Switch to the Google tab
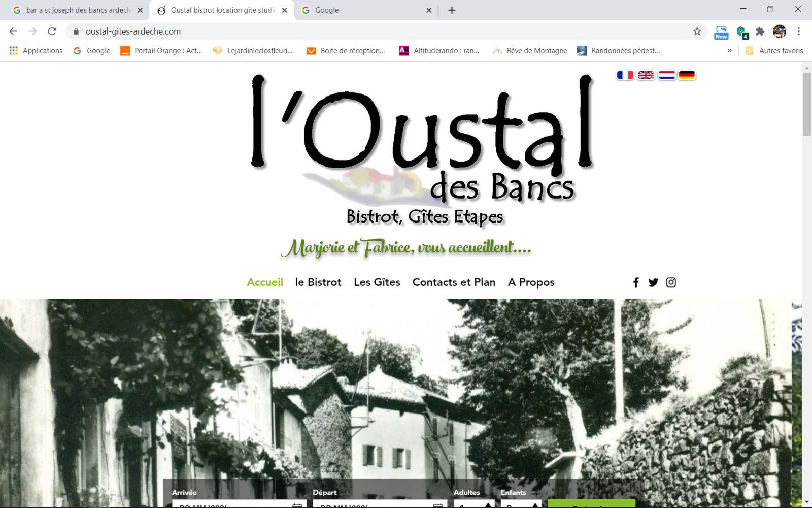Image resolution: width=812 pixels, height=508 pixels. [x=366, y=10]
